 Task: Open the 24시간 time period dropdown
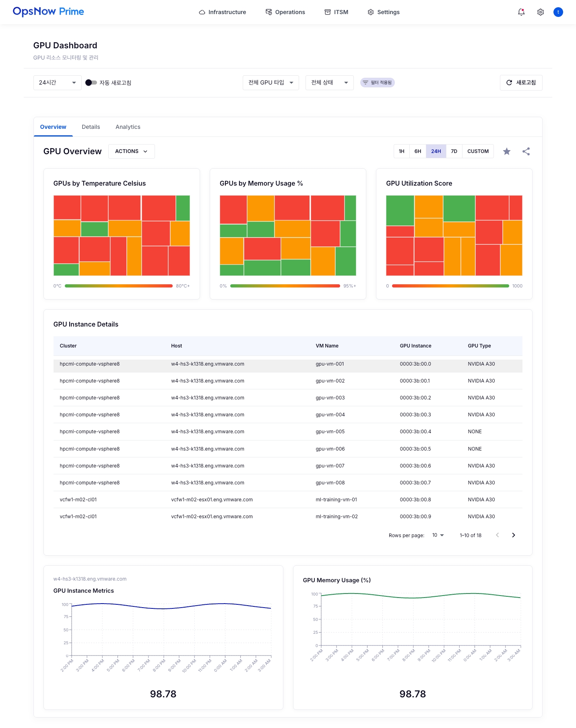(57, 83)
